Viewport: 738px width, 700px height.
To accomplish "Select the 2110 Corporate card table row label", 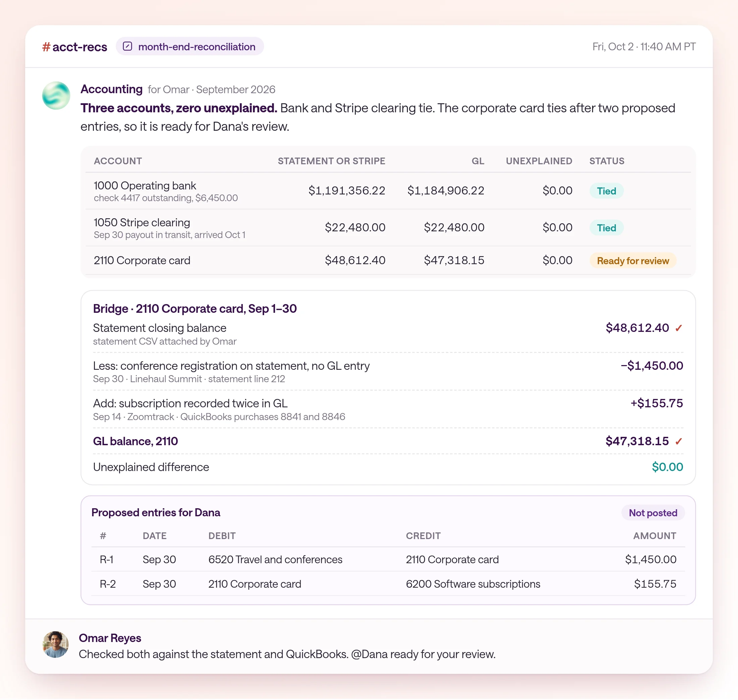I will (x=142, y=261).
